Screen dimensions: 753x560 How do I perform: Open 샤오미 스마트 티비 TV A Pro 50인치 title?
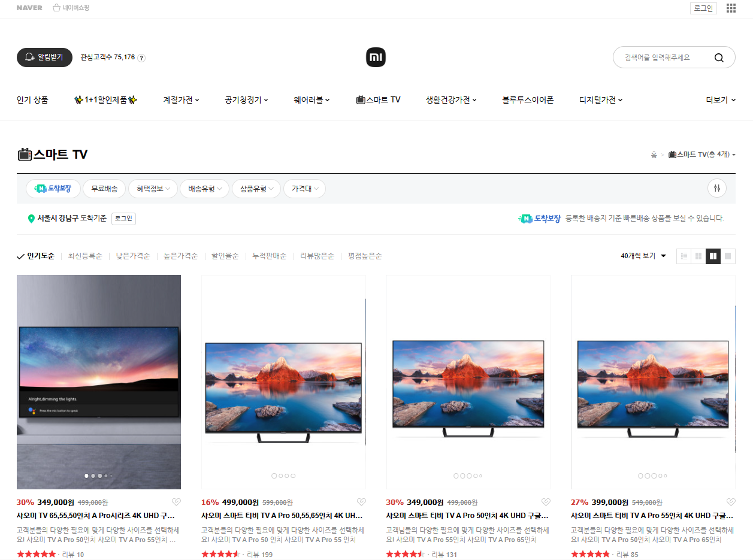point(467,516)
